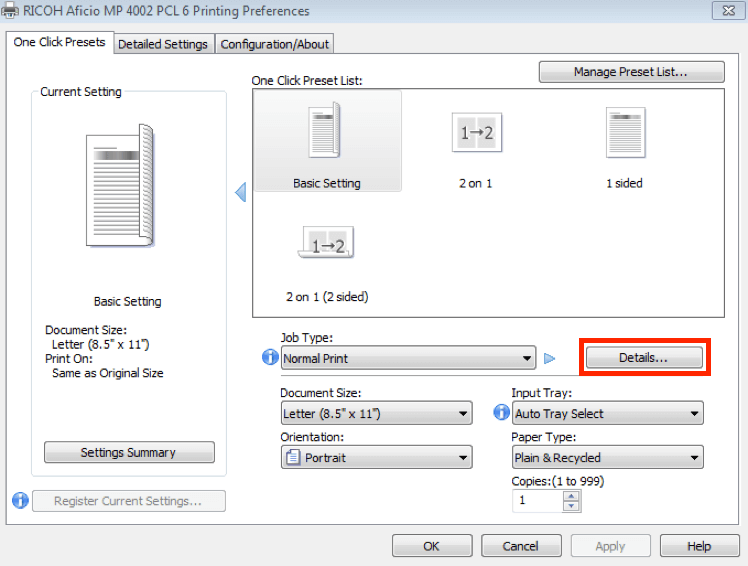Image resolution: width=748 pixels, height=566 pixels.
Task: Open the Configuration/About tab
Action: (x=274, y=44)
